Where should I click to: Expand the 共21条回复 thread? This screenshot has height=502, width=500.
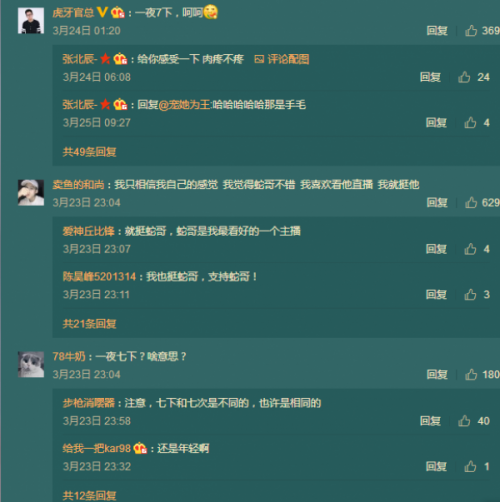coord(90,324)
